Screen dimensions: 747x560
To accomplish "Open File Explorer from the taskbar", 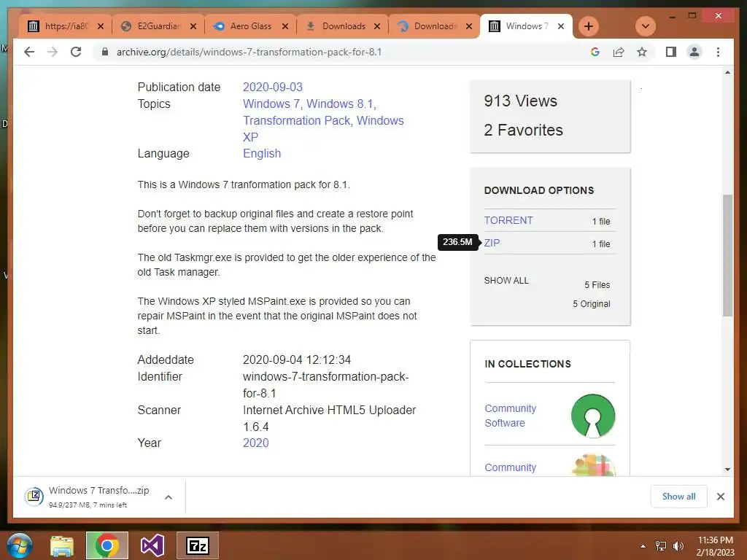I will (62, 545).
